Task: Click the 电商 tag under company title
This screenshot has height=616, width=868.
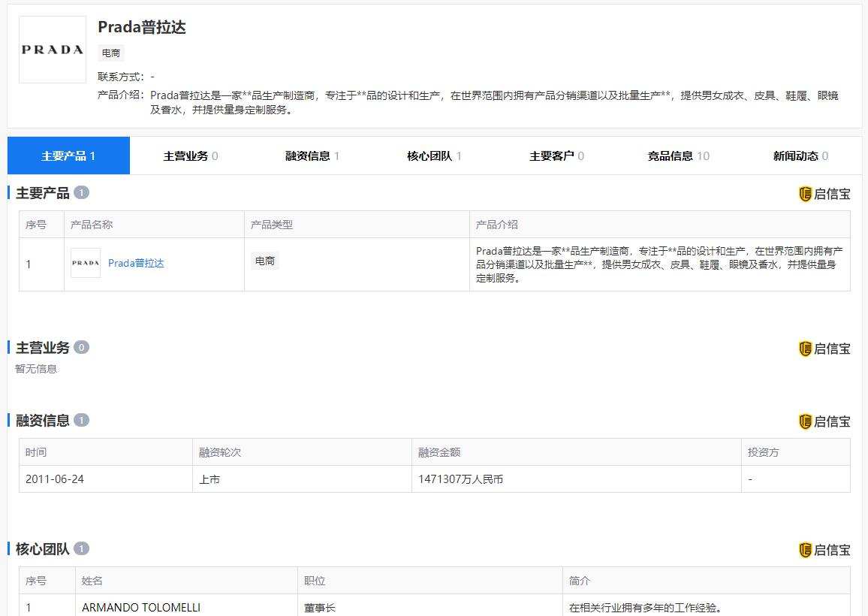Action: [111, 53]
